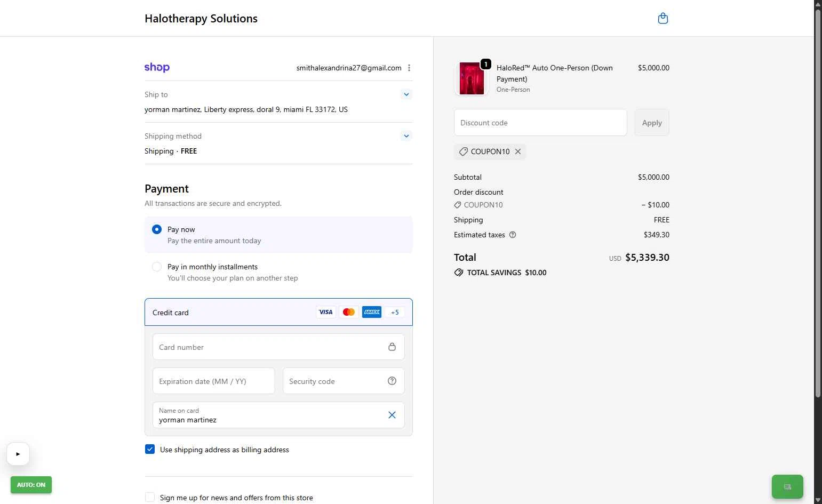This screenshot has width=822, height=504.
Task: Click the Halotherapy Solutions store title
Action: [x=201, y=19]
